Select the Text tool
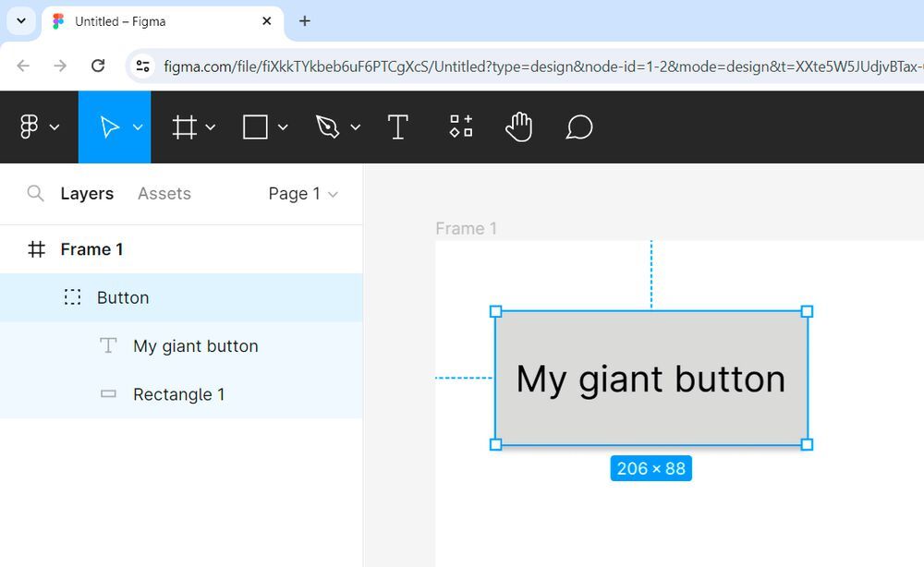 [397, 127]
